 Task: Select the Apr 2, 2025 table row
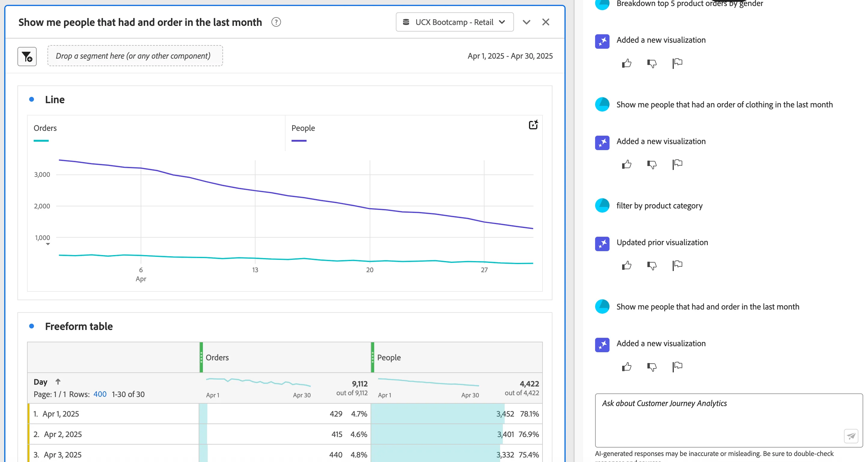pyautogui.click(x=285, y=434)
